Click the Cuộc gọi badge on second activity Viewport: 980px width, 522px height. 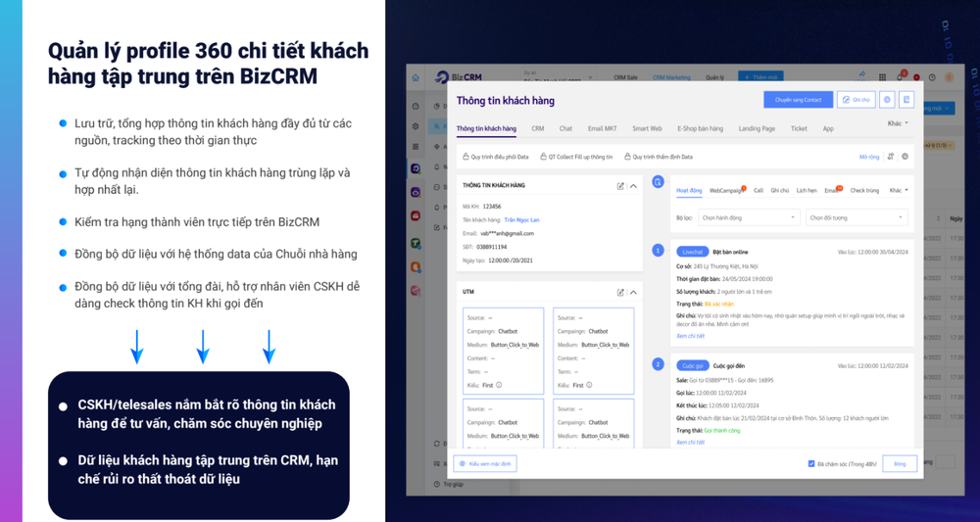tap(693, 365)
